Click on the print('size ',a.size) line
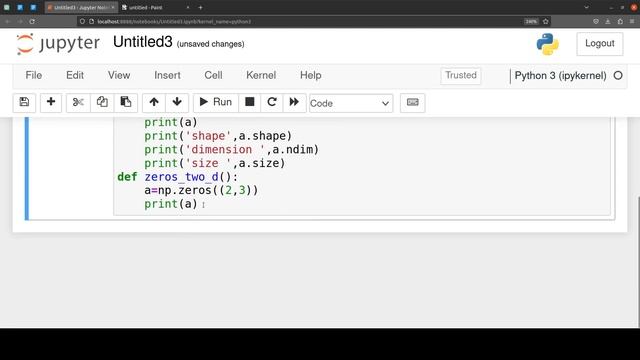Viewport: 640px width, 360px height. (215, 163)
